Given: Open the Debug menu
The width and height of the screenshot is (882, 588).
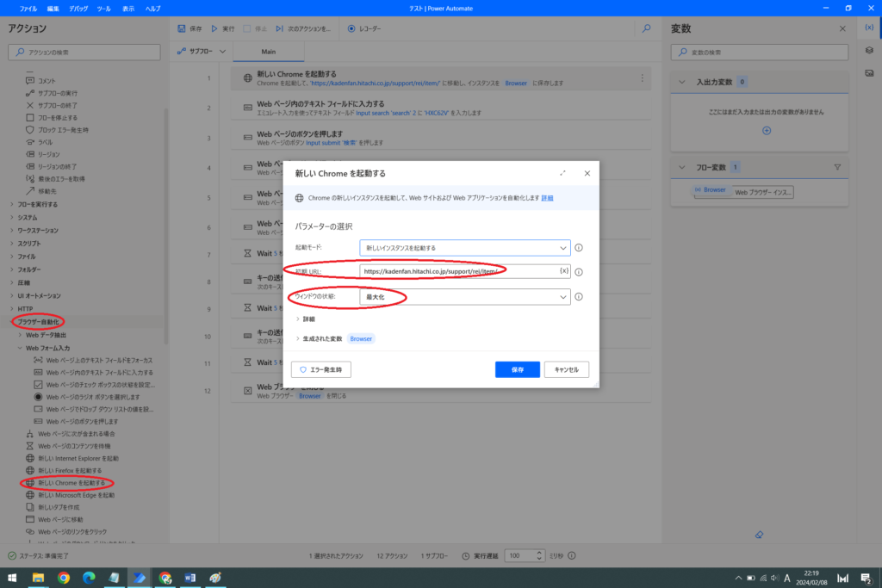Looking at the screenshot, I should click(78, 8).
